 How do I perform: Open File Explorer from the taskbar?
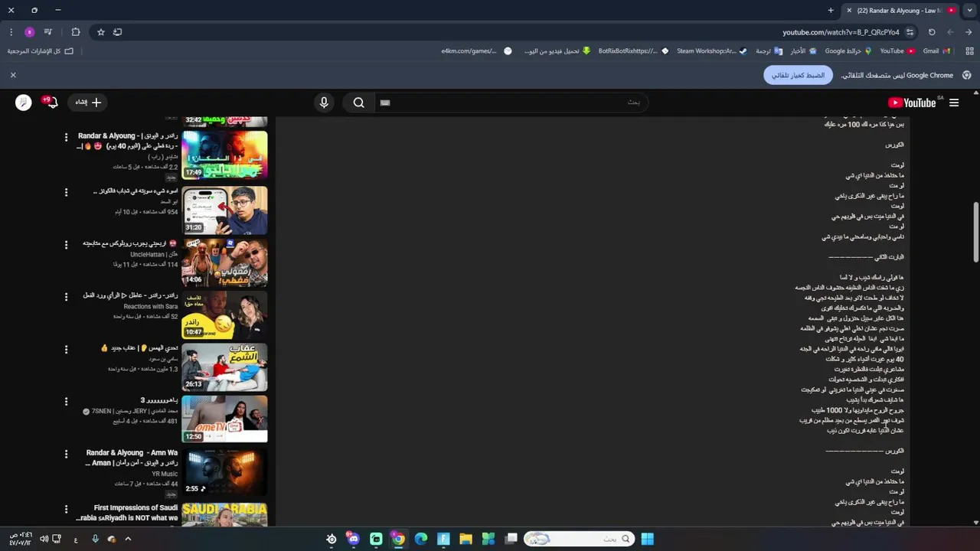point(465,539)
